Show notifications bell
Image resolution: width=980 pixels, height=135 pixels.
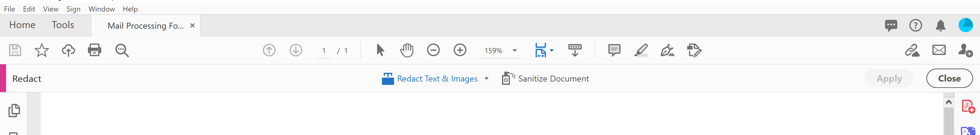[x=940, y=25]
